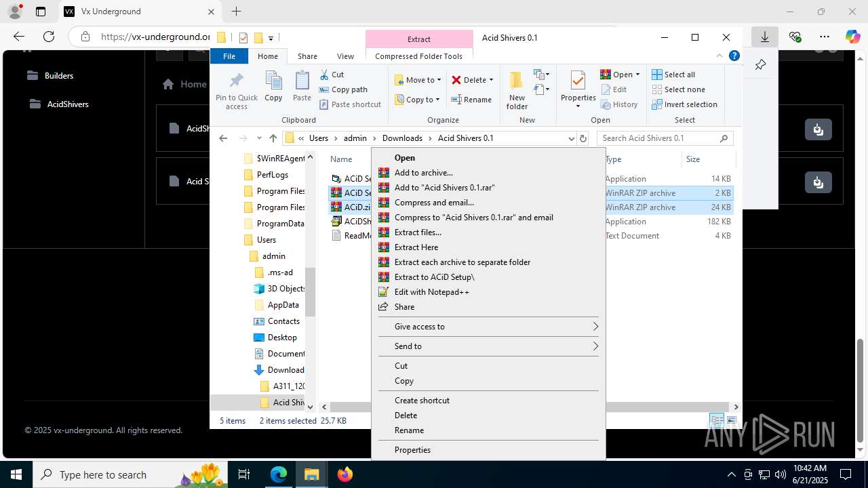Image resolution: width=868 pixels, height=488 pixels.
Task: Click the Paste ribbon icon
Action: 302,86
